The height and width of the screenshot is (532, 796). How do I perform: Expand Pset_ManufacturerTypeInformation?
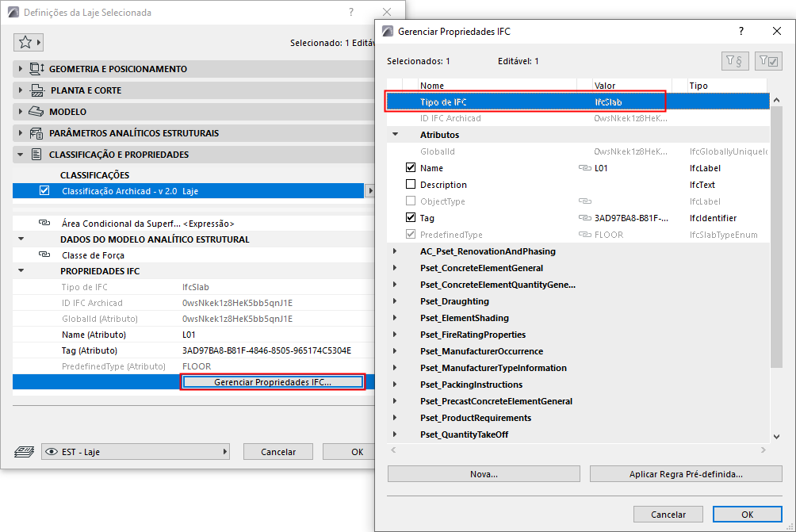pyautogui.click(x=395, y=368)
